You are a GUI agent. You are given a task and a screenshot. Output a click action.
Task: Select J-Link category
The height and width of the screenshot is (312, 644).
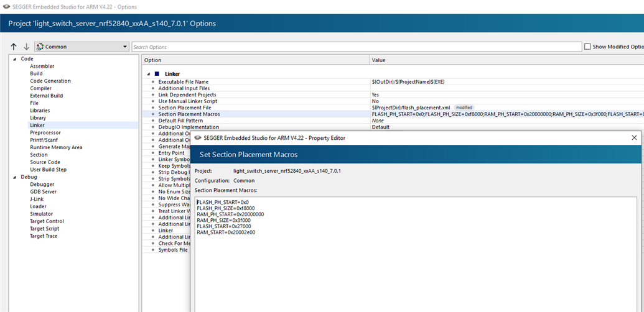point(37,199)
